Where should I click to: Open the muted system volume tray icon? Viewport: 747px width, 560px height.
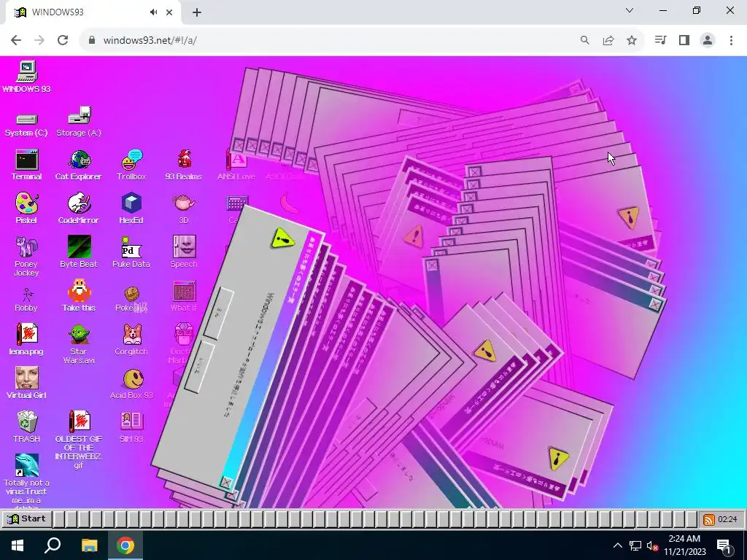coord(651,545)
